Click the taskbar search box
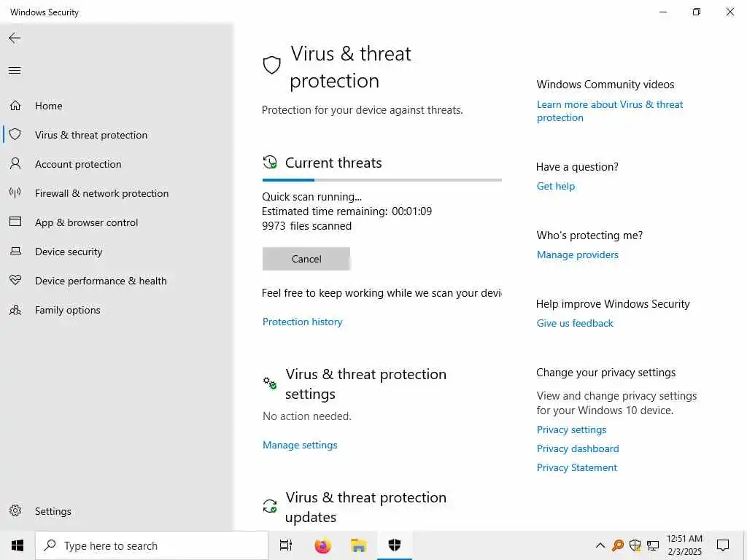 [x=152, y=545]
